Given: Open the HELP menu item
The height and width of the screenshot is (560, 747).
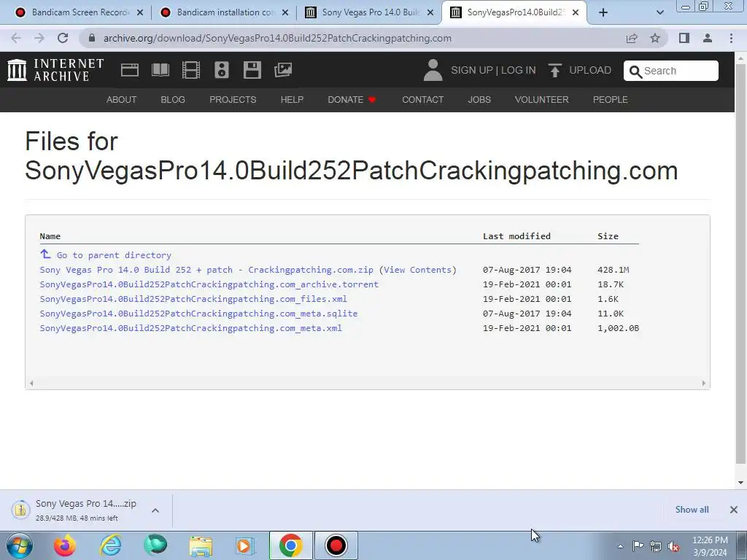Looking at the screenshot, I should point(292,99).
